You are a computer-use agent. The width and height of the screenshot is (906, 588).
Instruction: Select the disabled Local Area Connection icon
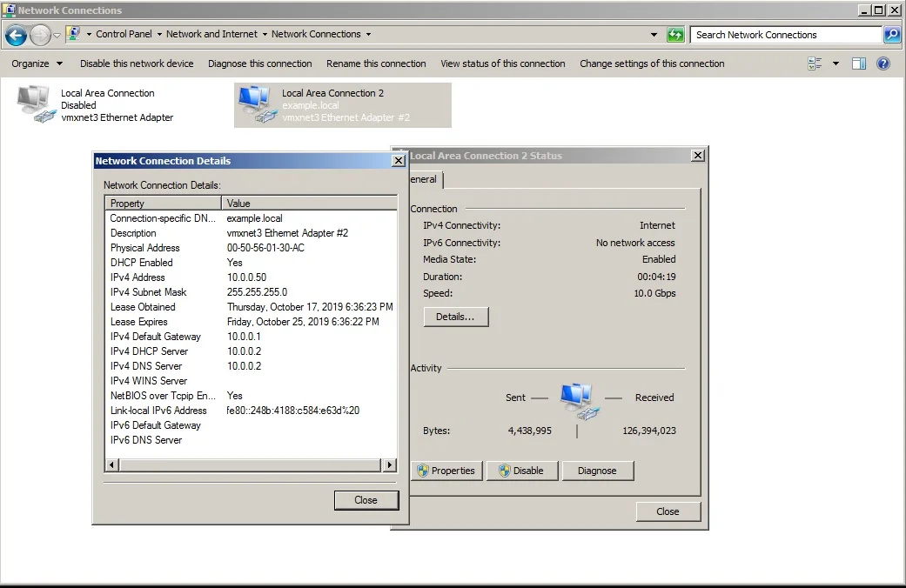tap(35, 104)
